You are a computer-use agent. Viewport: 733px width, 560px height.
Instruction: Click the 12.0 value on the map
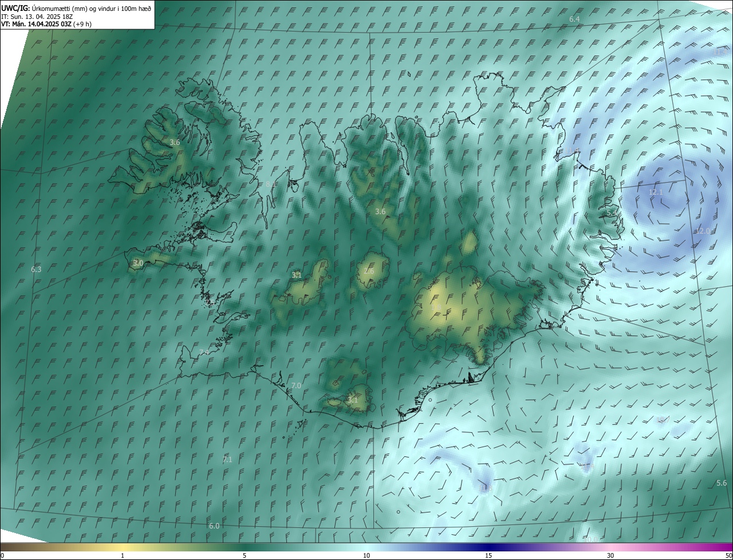[x=703, y=231]
